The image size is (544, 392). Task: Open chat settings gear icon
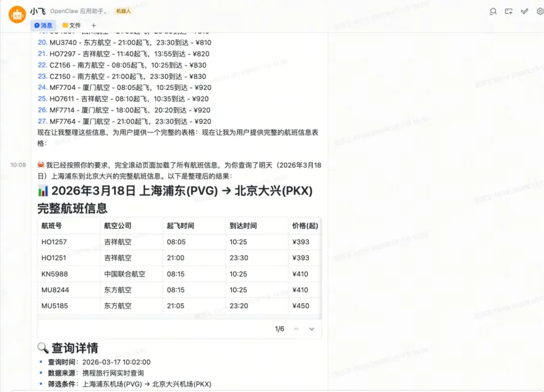point(540,11)
